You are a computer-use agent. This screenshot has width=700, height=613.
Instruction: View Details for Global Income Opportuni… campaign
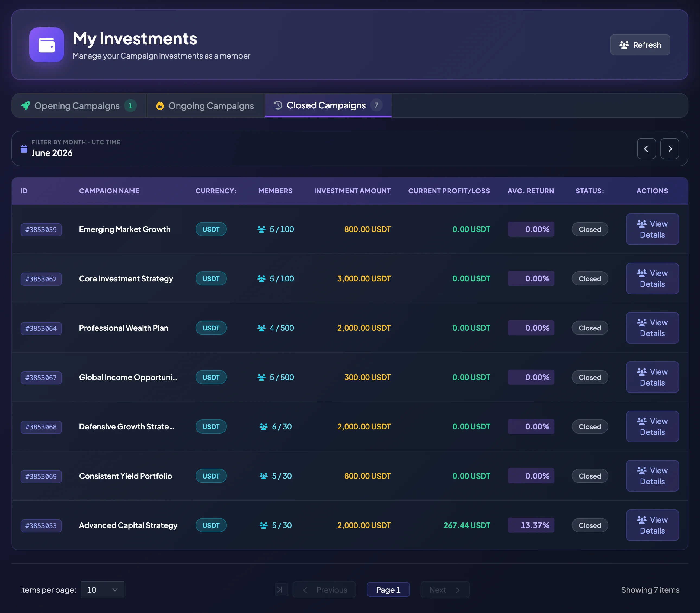tap(652, 377)
